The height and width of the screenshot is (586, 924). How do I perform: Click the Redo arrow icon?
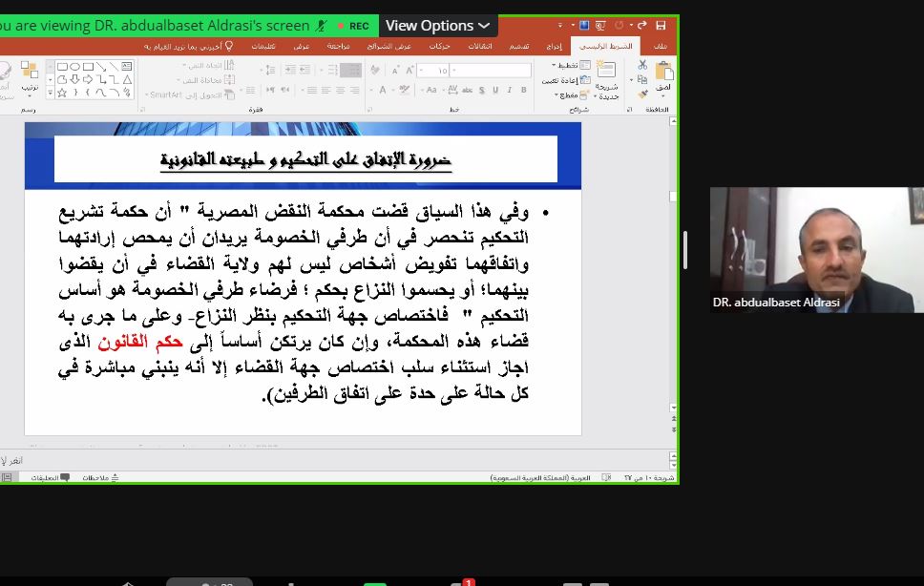(642, 26)
